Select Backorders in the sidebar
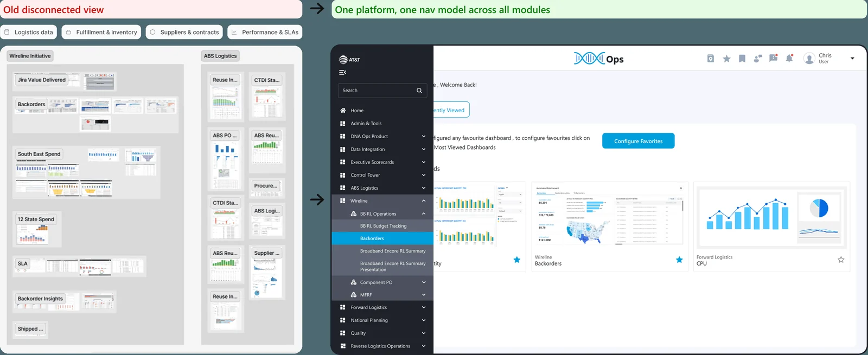Viewport: 868px width, 355px height. point(382,238)
